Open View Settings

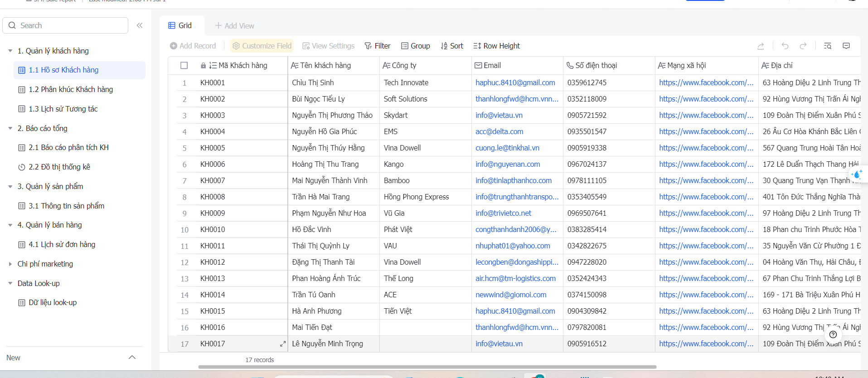(329, 46)
